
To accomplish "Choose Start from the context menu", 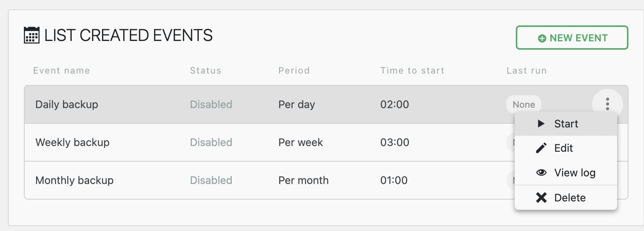I will pos(566,124).
